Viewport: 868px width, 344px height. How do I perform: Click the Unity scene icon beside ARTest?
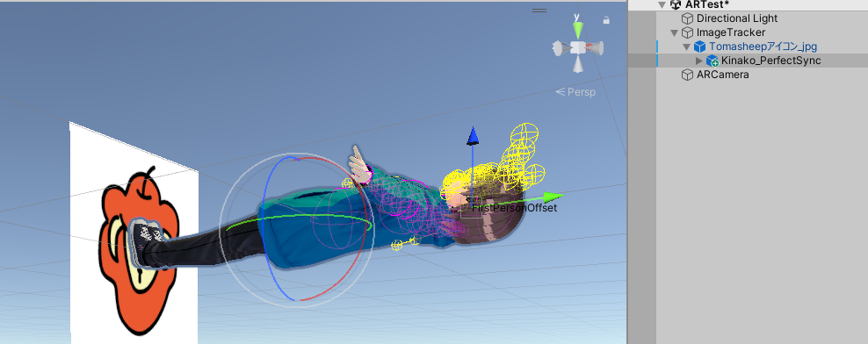point(675,5)
